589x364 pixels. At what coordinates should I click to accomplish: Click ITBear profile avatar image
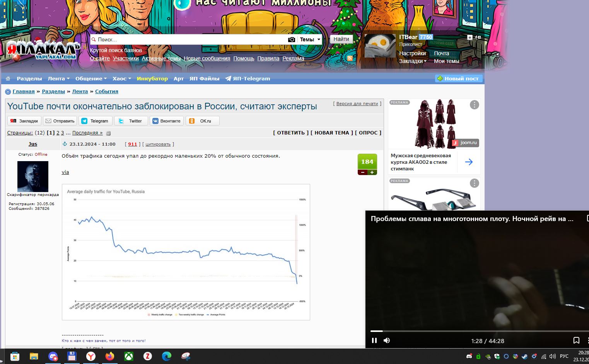point(380,46)
